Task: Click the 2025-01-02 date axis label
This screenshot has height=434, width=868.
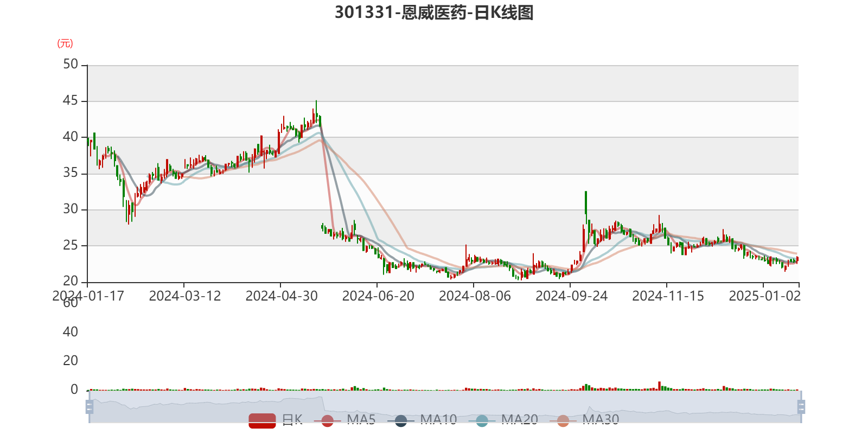Action: tap(764, 296)
